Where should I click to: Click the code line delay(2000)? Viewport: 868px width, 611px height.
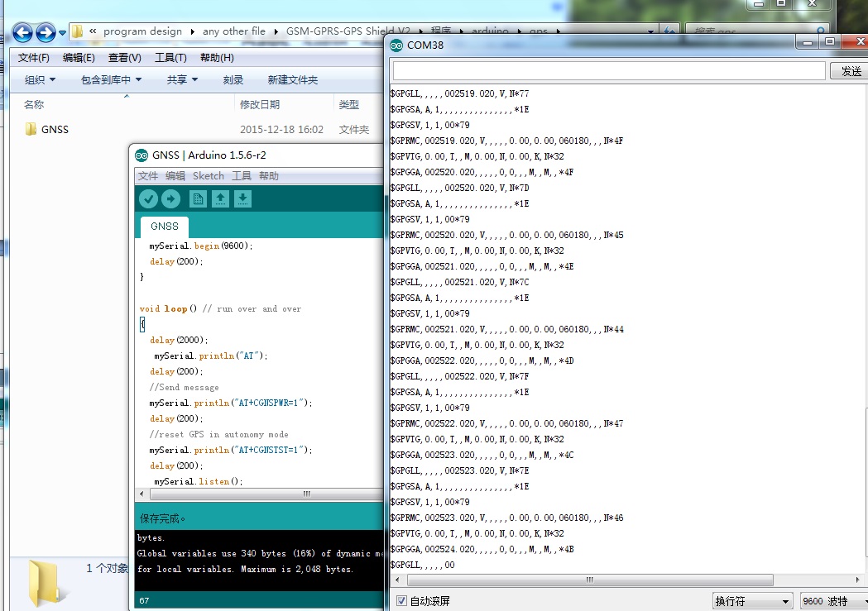coord(179,340)
